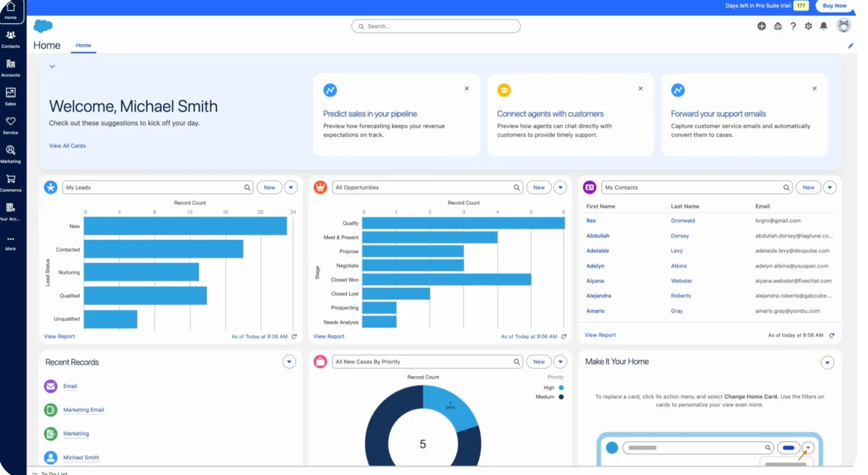Click the Medium priority legend swatch
Viewport: 868px width, 475px height.
pos(561,397)
